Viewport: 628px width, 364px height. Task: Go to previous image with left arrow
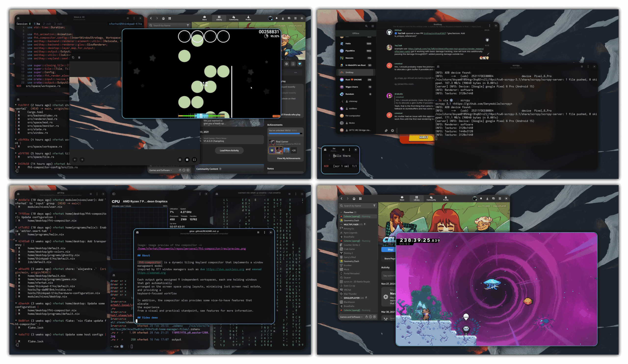click(x=75, y=160)
